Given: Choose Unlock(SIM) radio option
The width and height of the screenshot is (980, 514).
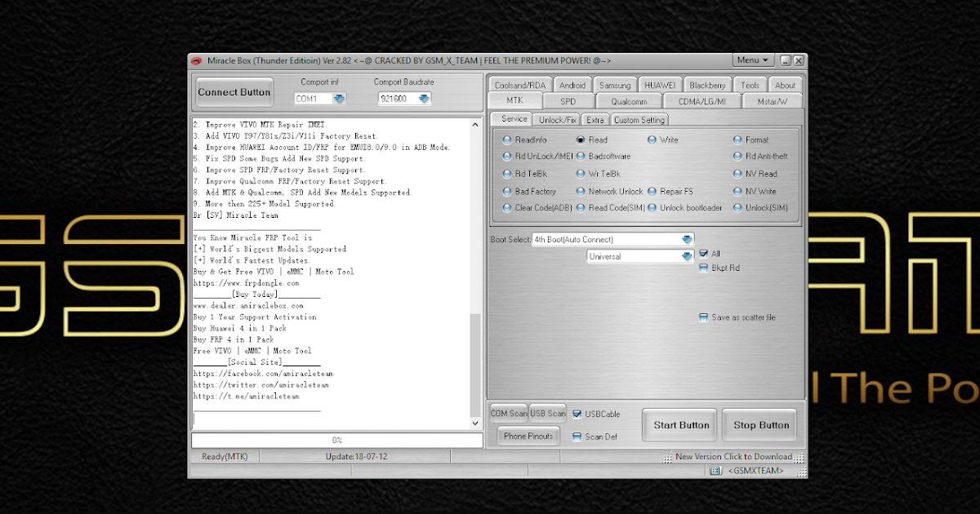Looking at the screenshot, I should pos(760,208).
